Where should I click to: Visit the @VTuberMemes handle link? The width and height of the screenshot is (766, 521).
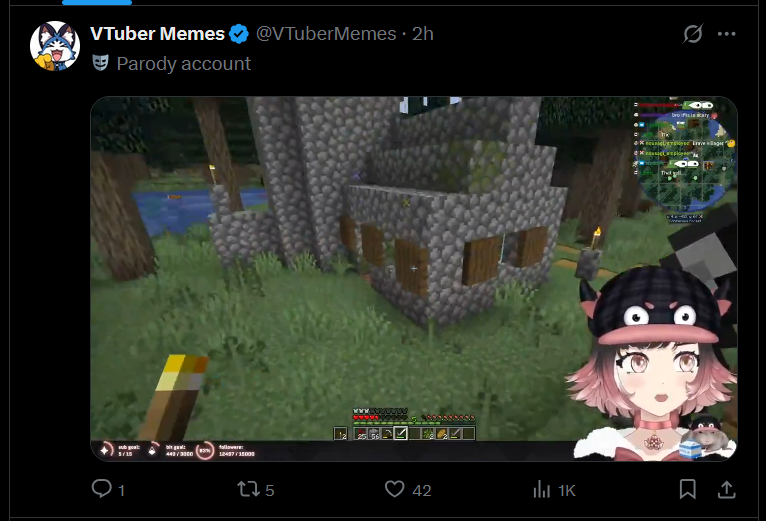click(x=326, y=34)
